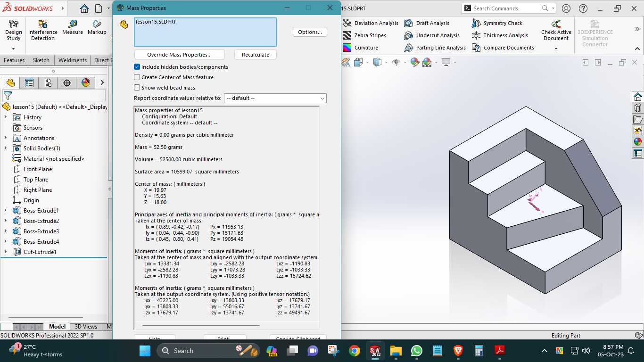This screenshot has height=362, width=644.
Task: Expand the Annotations node
Action: click(6, 138)
